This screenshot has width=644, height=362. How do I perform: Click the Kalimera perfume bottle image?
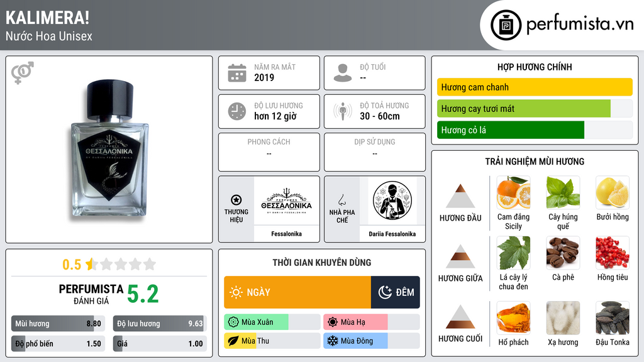[x=109, y=150]
